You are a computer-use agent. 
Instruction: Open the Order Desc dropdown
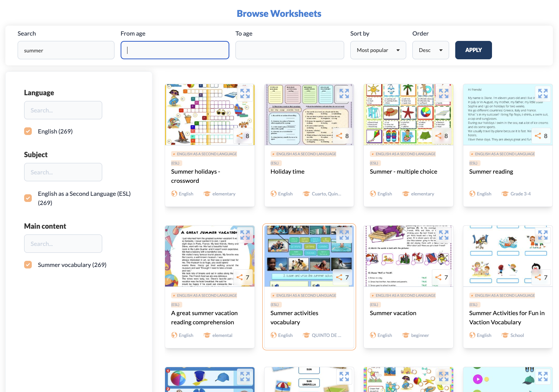tap(430, 50)
